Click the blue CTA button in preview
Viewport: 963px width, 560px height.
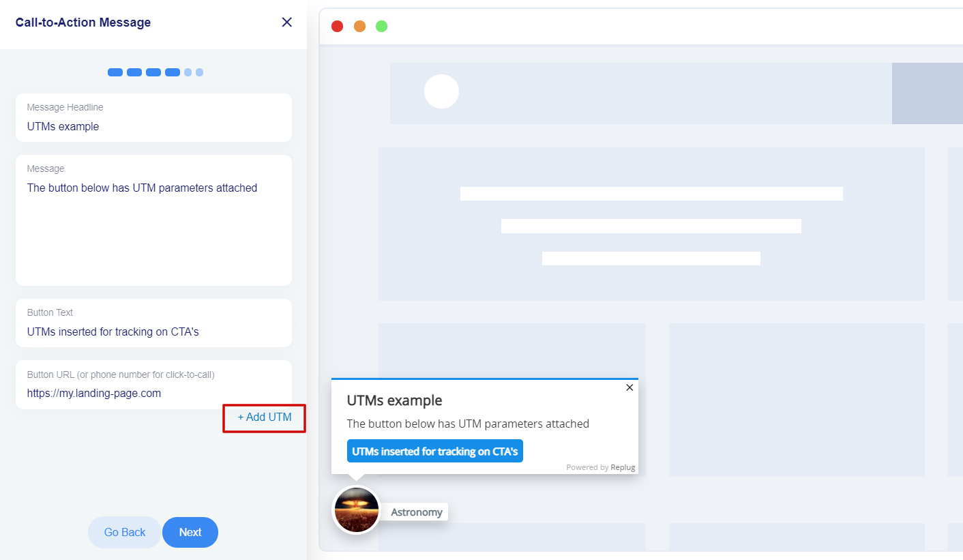pyautogui.click(x=434, y=451)
